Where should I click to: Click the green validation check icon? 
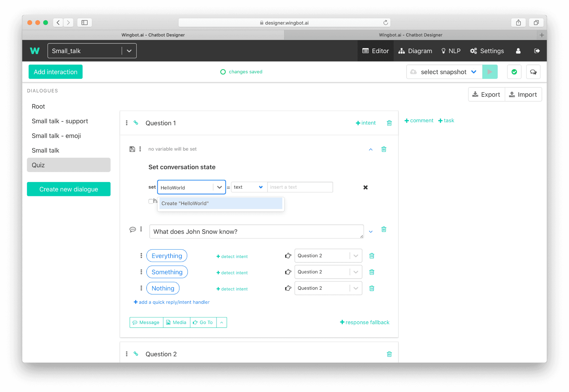pyautogui.click(x=514, y=72)
